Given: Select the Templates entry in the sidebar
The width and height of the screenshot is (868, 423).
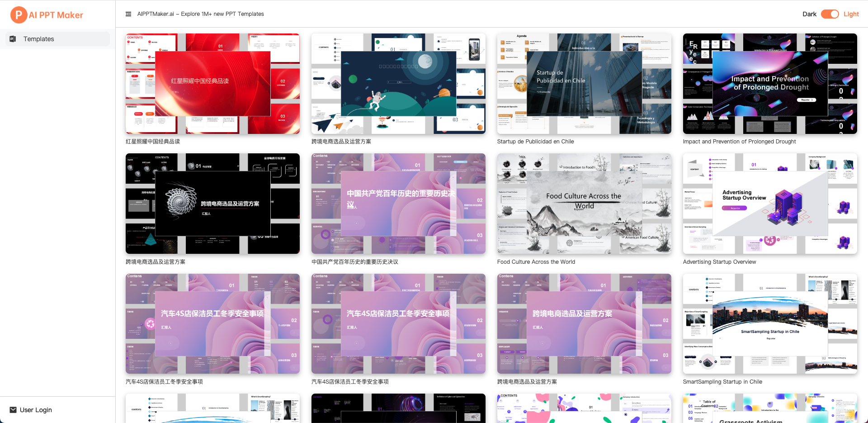Looking at the screenshot, I should point(38,39).
